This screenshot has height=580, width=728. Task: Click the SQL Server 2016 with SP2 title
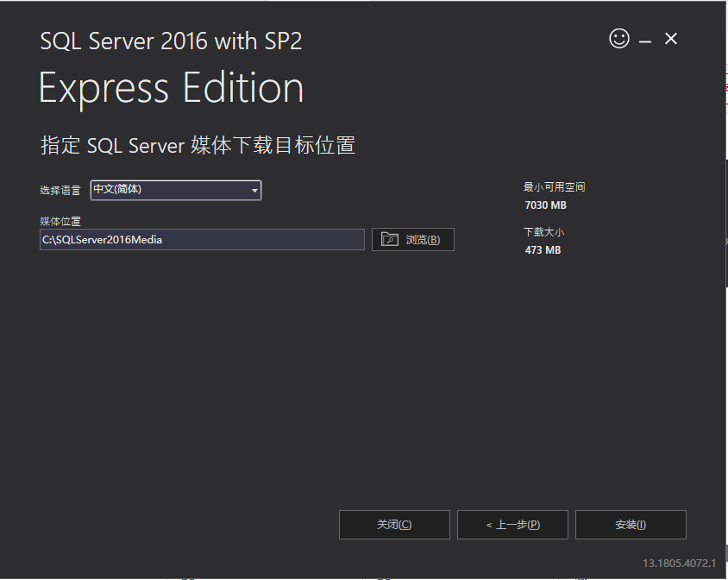(170, 40)
